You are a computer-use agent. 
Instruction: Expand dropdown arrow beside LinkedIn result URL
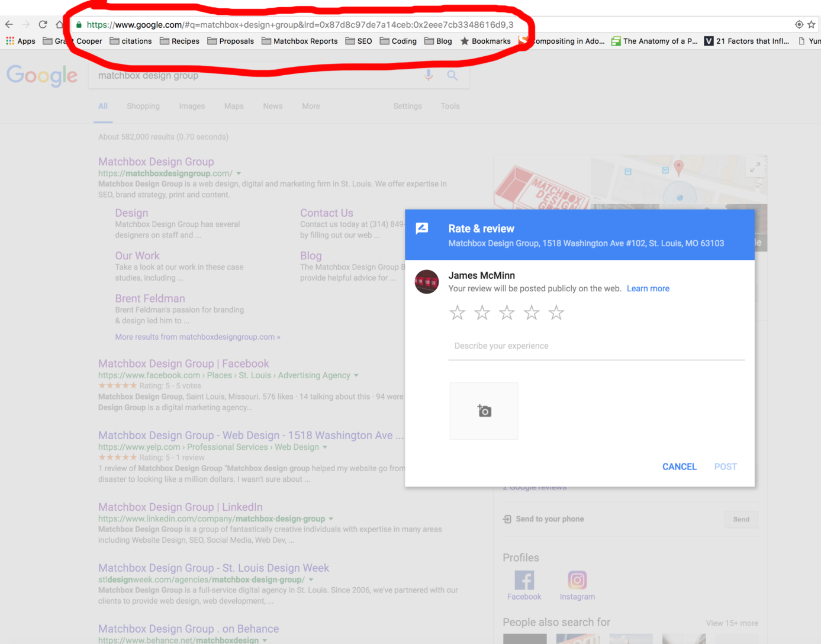tap(330, 519)
